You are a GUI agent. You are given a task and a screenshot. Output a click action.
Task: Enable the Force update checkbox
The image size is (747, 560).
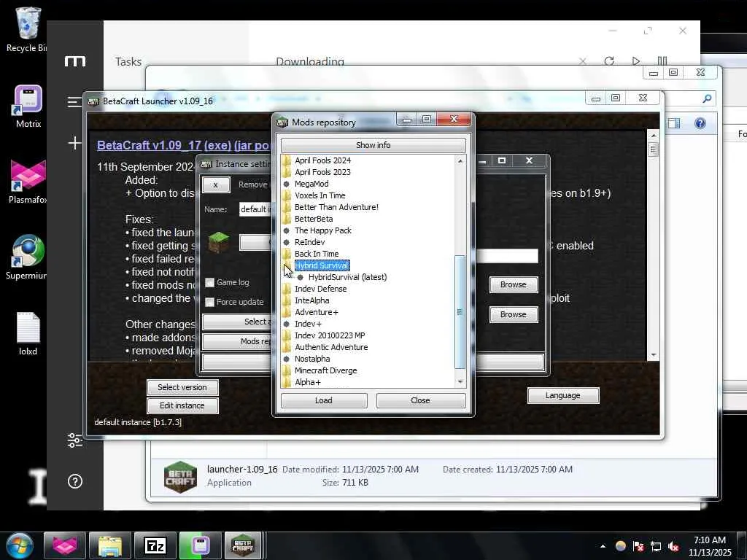(209, 302)
